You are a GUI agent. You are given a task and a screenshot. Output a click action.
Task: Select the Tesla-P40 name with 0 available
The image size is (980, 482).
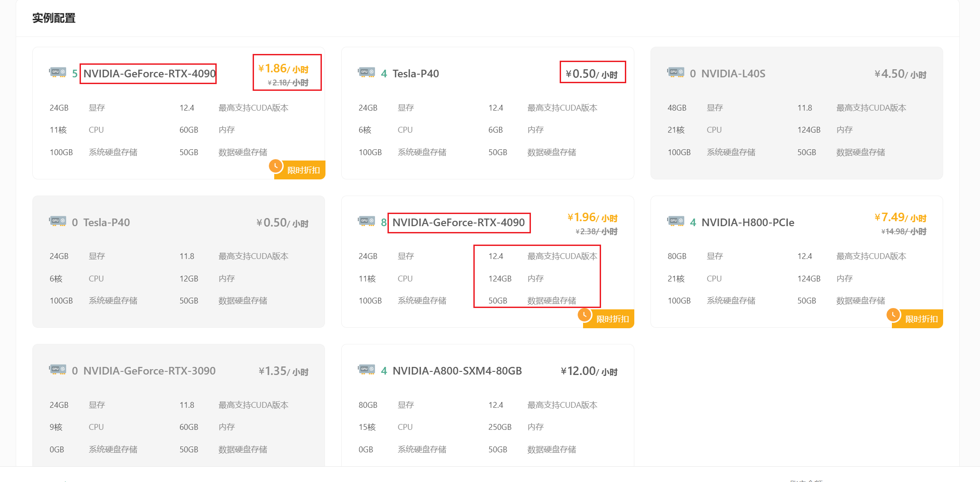click(x=107, y=223)
